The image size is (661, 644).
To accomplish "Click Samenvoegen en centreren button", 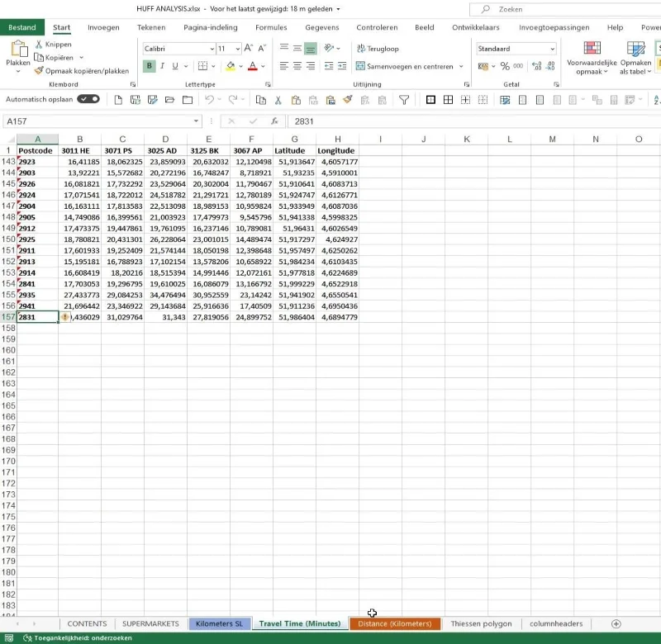I will [404, 66].
